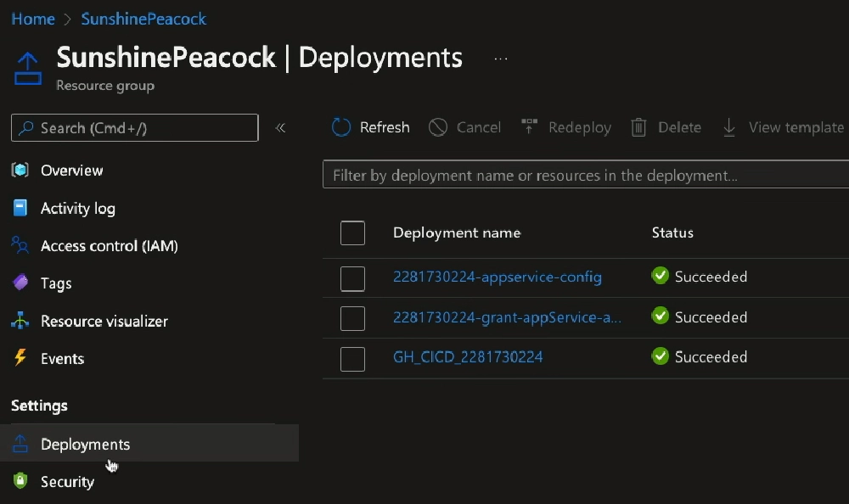Open Security under Settings
Viewport: 849px width, 504px height.
click(68, 481)
